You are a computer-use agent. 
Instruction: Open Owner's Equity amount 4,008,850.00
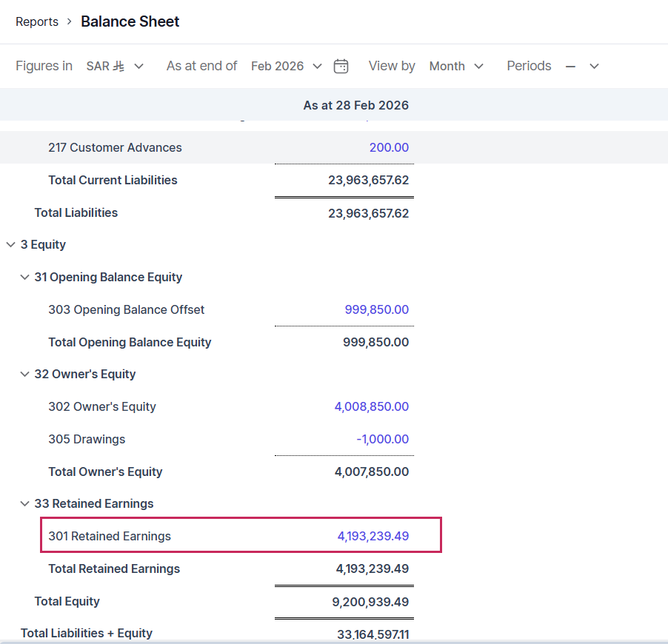tap(371, 406)
